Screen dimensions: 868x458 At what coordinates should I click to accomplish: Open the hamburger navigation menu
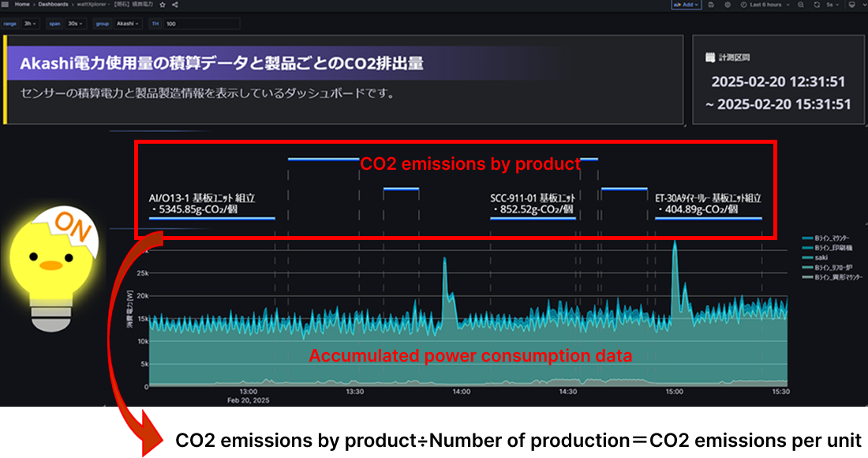[6, 5]
